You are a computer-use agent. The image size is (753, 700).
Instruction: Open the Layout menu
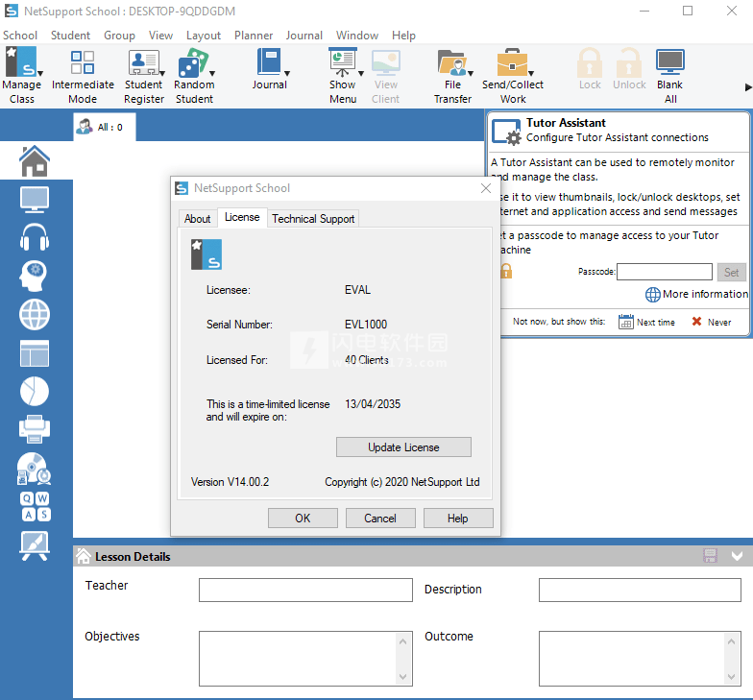click(x=204, y=36)
